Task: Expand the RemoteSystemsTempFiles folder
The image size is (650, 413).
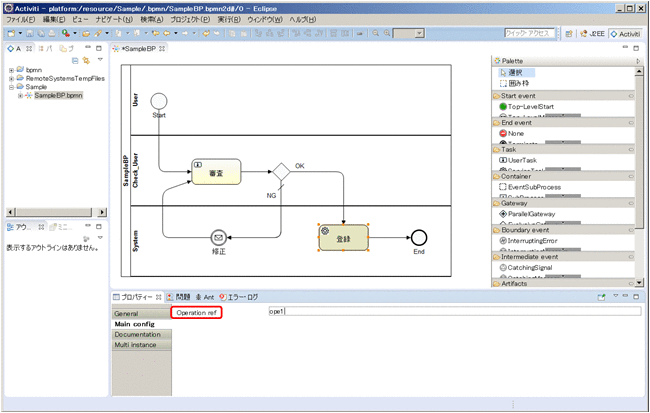Action: tap(11, 78)
